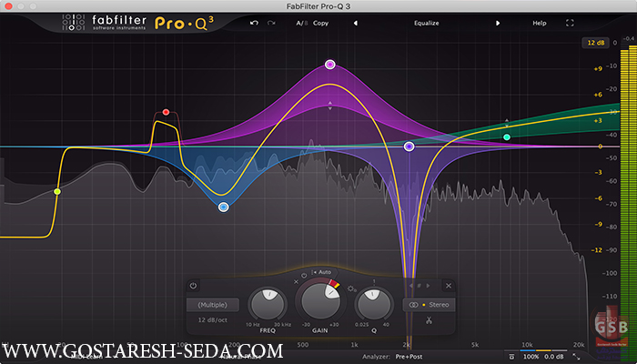The width and height of the screenshot is (637, 364).
Task: Toggle full screen mode icon
Action: pyautogui.click(x=570, y=22)
